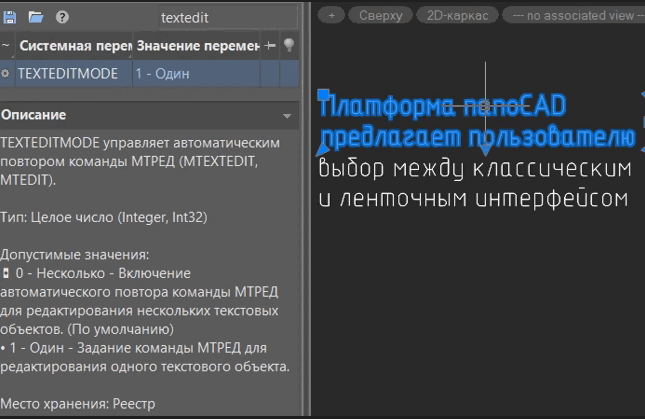Click the 'и ленточным интерфейсом' drawing text

coord(473,199)
